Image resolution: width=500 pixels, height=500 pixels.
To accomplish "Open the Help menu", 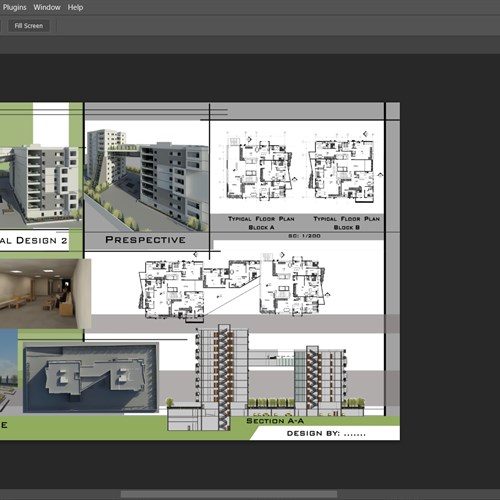I will point(75,7).
